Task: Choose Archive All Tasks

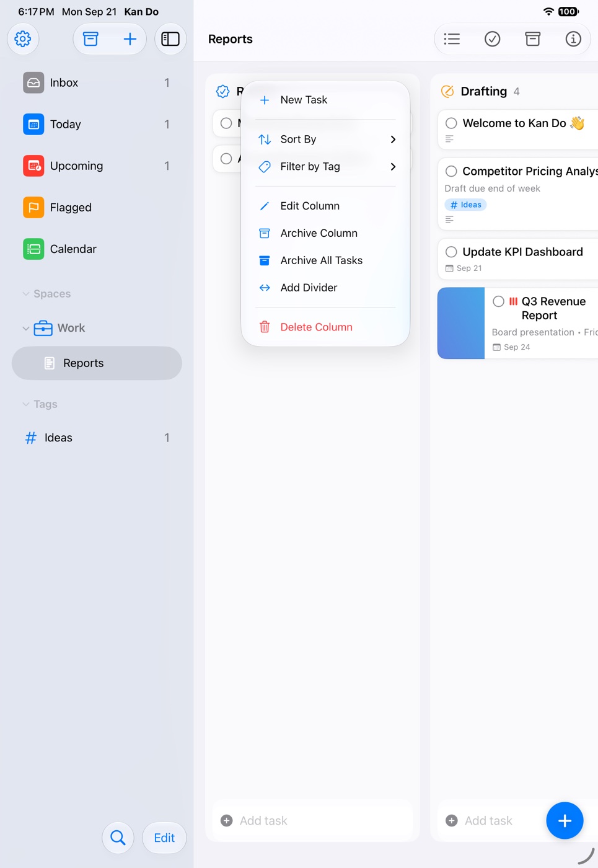Action: [326, 260]
